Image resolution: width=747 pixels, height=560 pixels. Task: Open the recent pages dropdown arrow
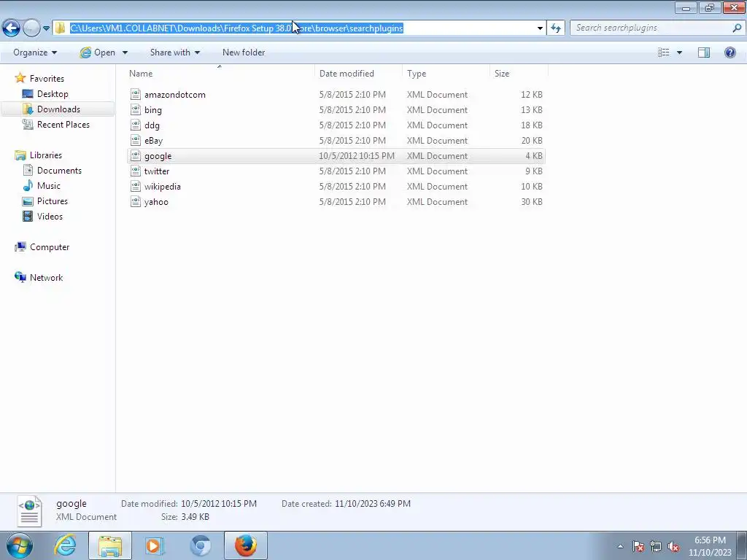pyautogui.click(x=46, y=28)
